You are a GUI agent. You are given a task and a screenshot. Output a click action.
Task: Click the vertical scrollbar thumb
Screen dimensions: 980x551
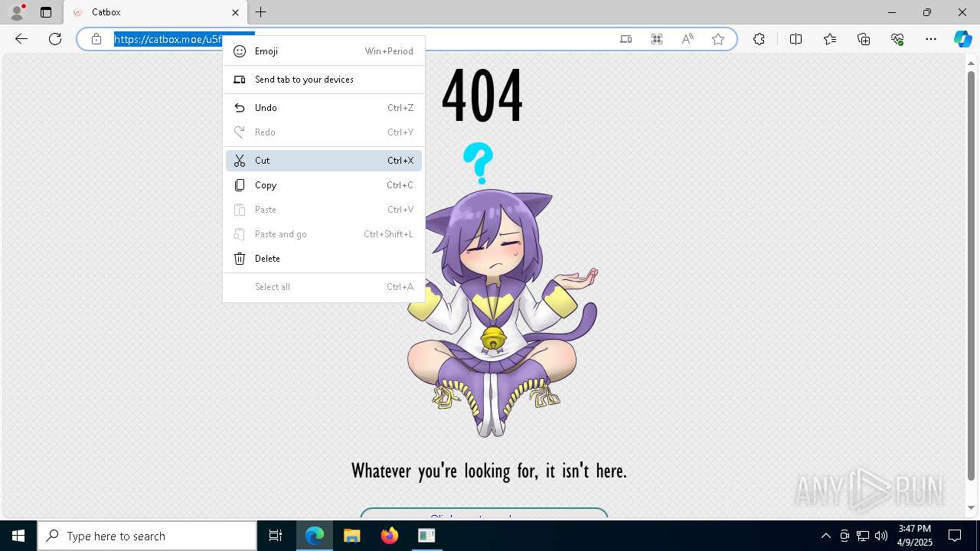(x=971, y=275)
